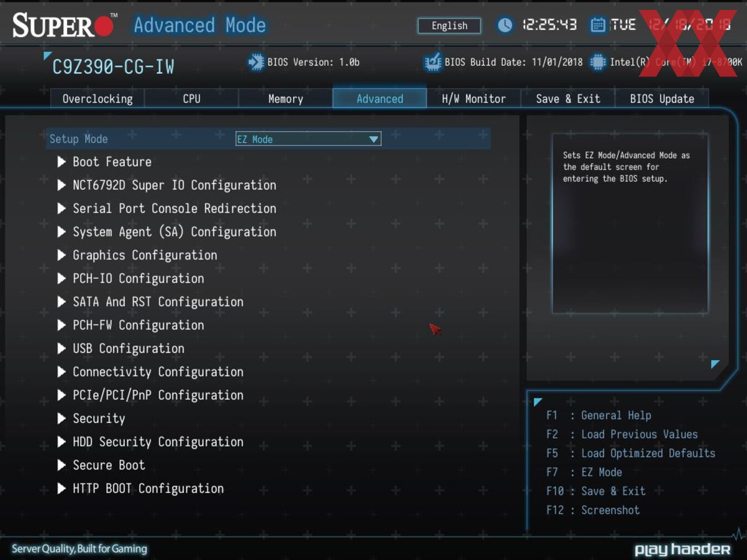Screen dimensions: 747x560
Task: Click the BIOS Build Date 11/01/2018 text
Action: (x=514, y=62)
